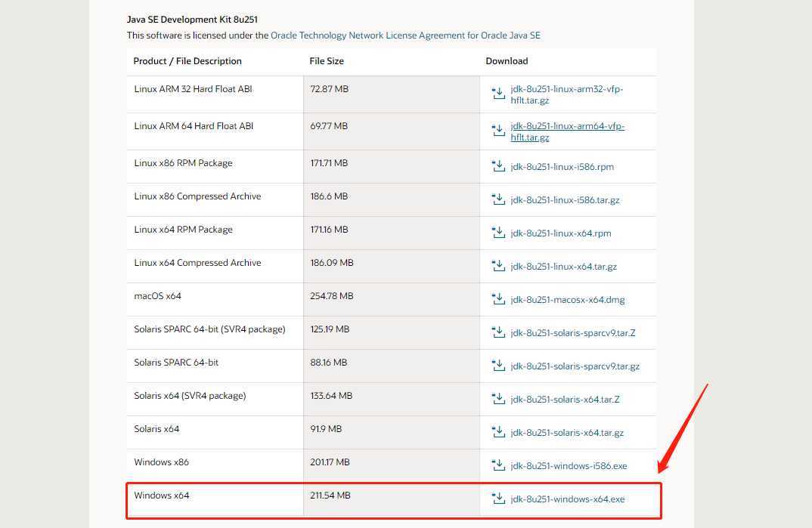Viewport: 812px width, 528px height.
Task: Download jdk-8u251-linux-arm32-vfp-hflt.tar.gz file link
Action: [x=566, y=94]
